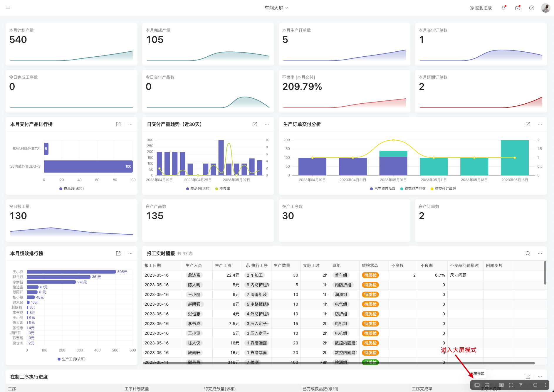Search in the 报工实时播报 table
Screen dimensions: 554x392
(528, 253)
